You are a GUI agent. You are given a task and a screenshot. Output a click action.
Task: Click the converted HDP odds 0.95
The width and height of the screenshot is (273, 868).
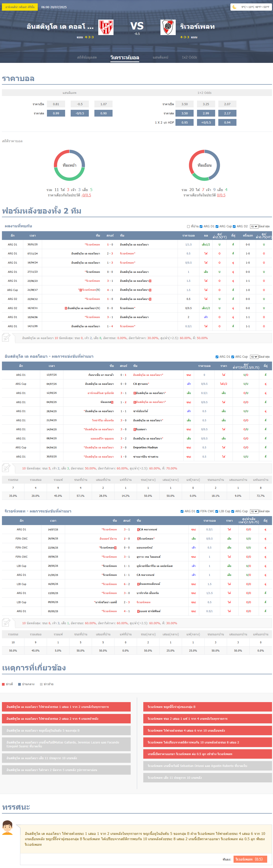[x=185, y=122]
